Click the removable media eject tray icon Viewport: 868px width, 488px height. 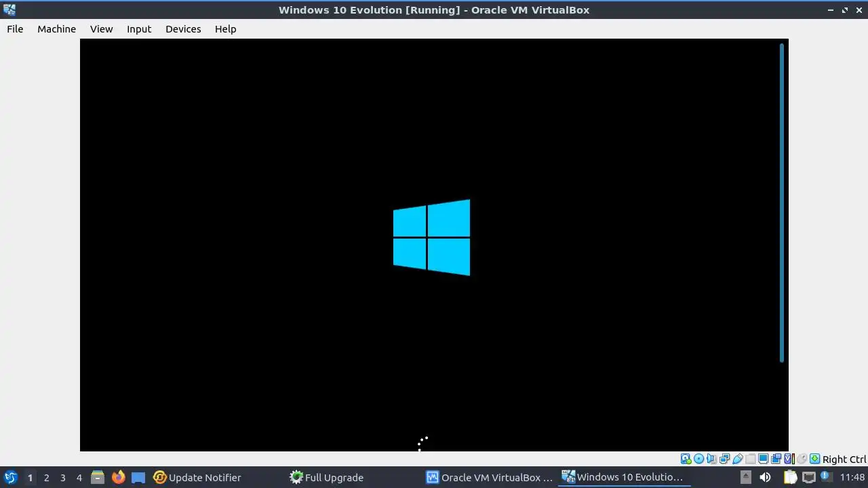[x=745, y=477]
